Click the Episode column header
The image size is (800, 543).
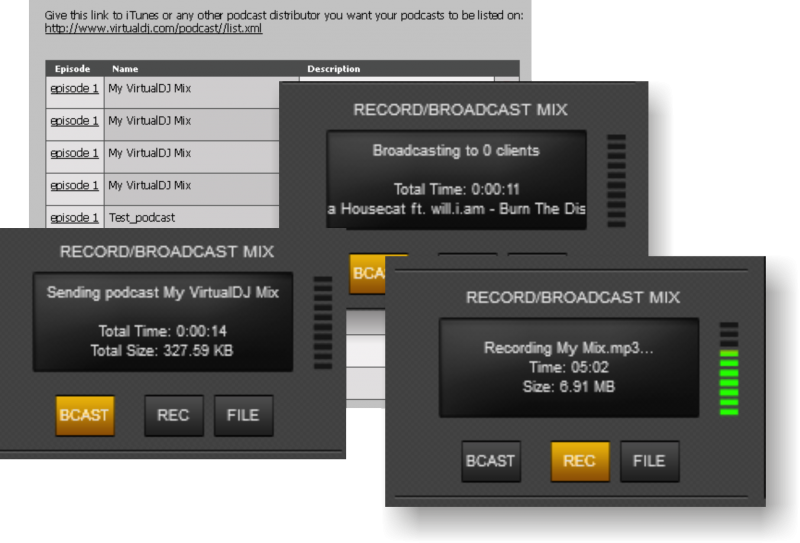(73, 69)
